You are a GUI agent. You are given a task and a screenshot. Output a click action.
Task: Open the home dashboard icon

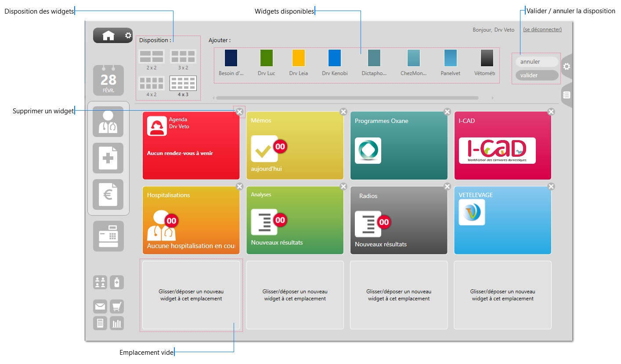click(x=108, y=36)
